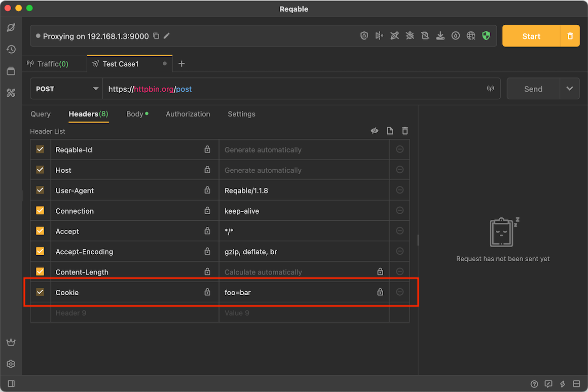Copy the proxy address 192.168.1.3:9000

pyautogui.click(x=156, y=36)
